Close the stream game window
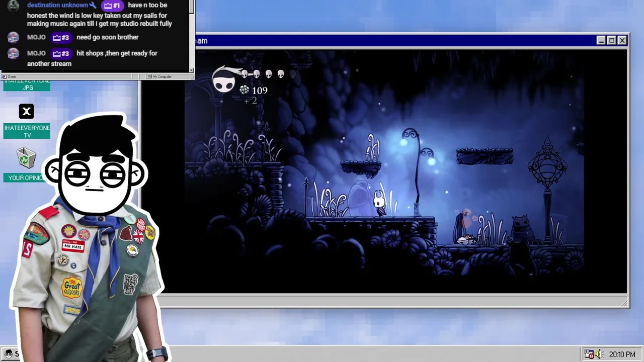The image size is (644, 362). tap(622, 41)
